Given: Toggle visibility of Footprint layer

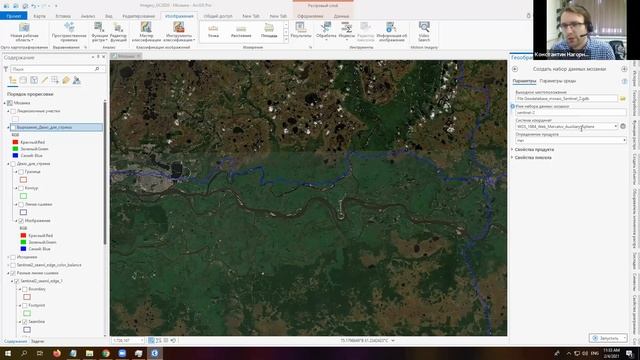Looking at the screenshot, I should tap(25, 305).
